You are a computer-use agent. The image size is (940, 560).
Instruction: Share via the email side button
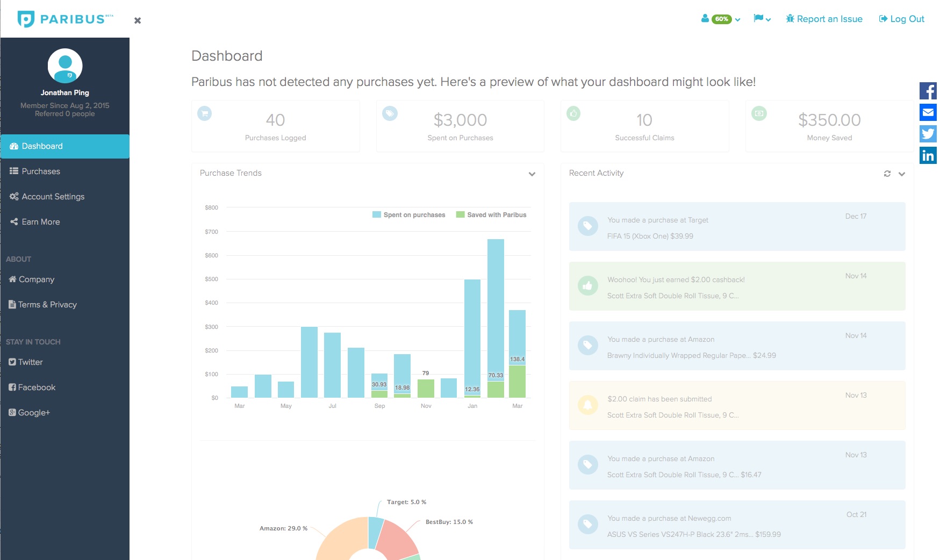[x=928, y=112]
